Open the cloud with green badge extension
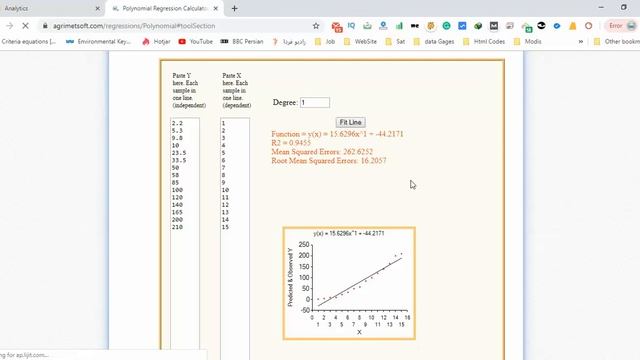Image resolution: width=640 pixels, height=360 pixels. coord(526,27)
